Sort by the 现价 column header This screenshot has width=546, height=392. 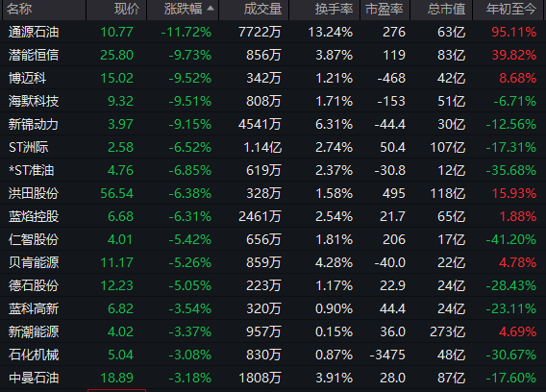click(127, 9)
